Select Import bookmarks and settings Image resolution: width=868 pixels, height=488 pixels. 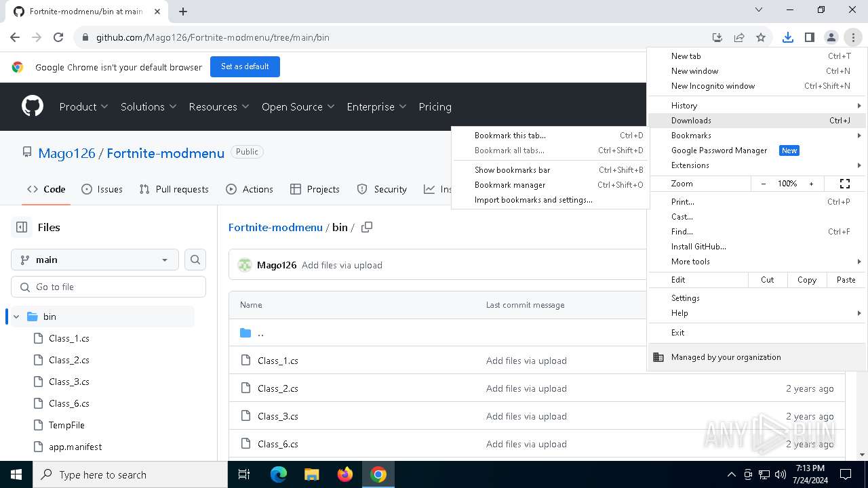[x=549, y=200]
